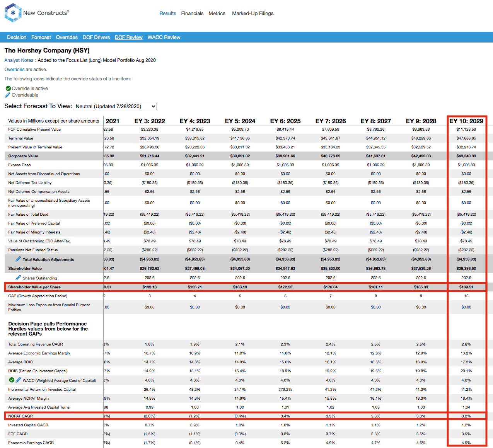
Task: Switch to the Overrides tab
Action: pyautogui.click(x=67, y=37)
